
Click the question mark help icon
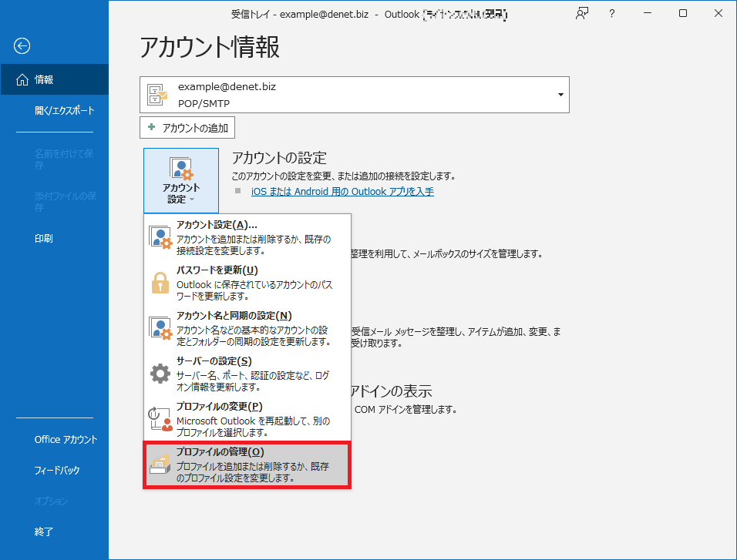click(x=611, y=14)
